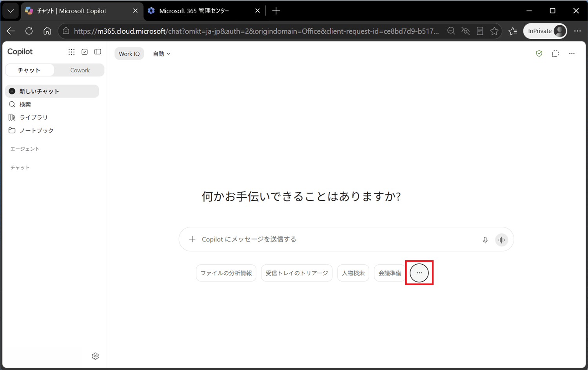Click the Work IQ button
The width and height of the screenshot is (588, 370).
[x=129, y=54]
